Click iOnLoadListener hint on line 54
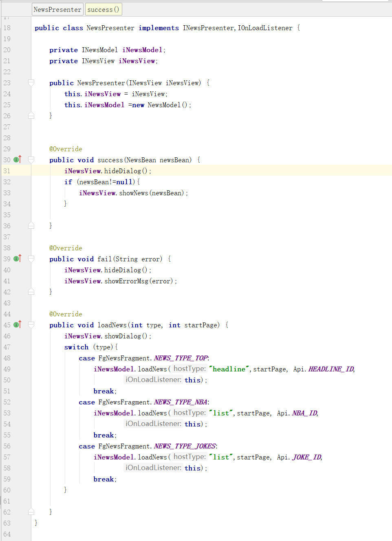Viewport: 392px width, 541px height. point(153,424)
